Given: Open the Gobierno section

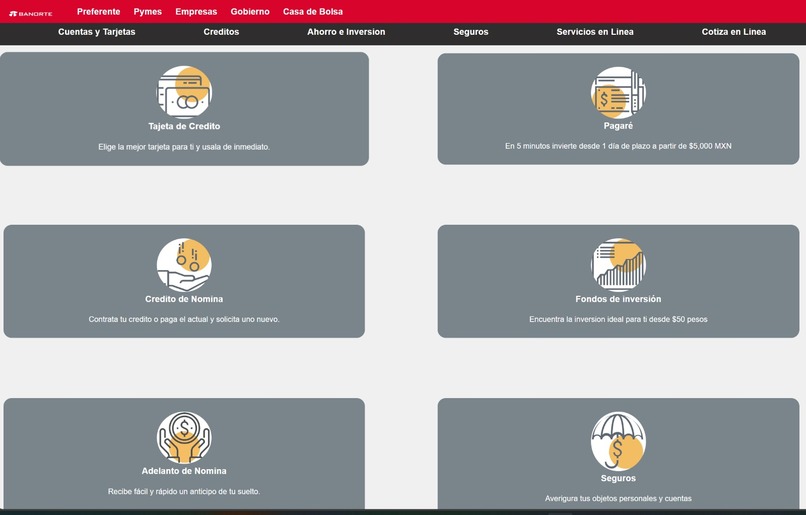Looking at the screenshot, I should [x=250, y=11].
